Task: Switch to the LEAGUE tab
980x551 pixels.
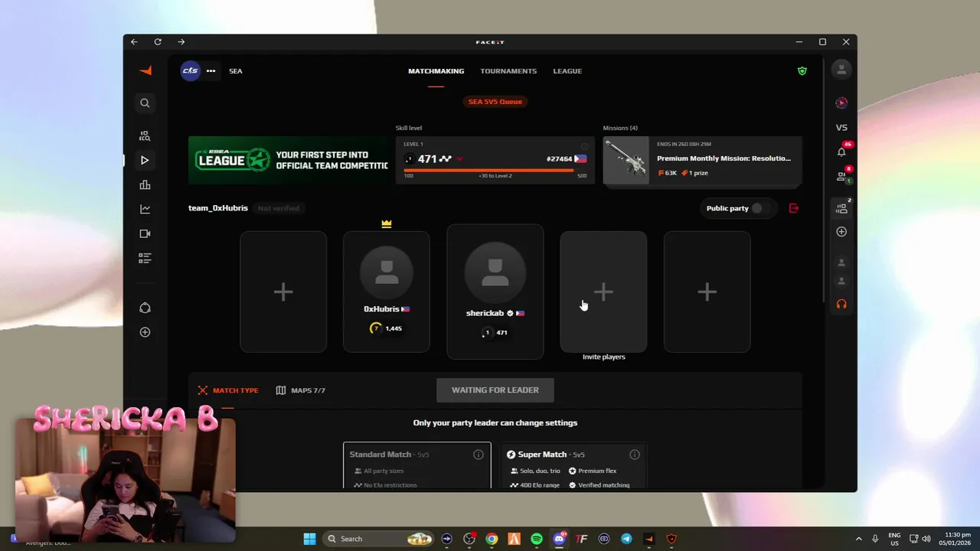Action: 567,71
